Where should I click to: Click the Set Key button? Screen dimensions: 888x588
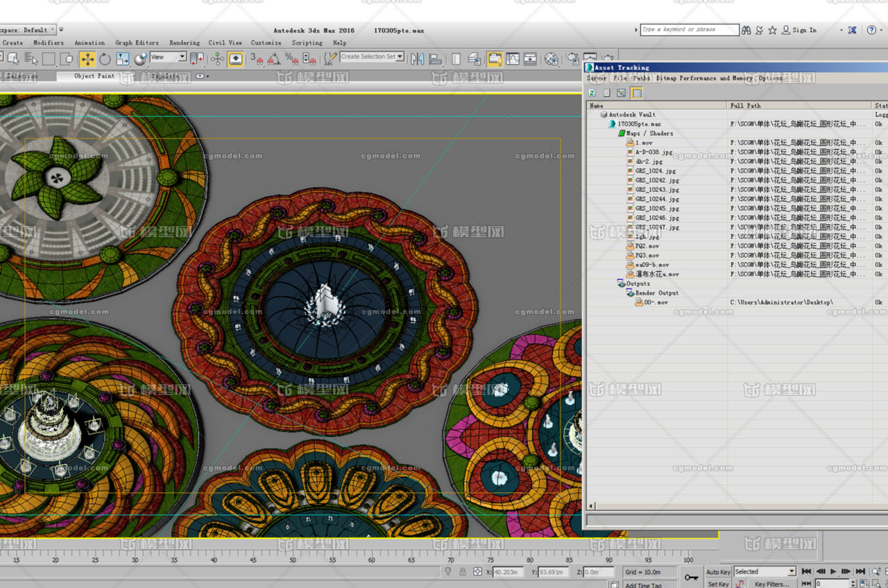pos(718,584)
